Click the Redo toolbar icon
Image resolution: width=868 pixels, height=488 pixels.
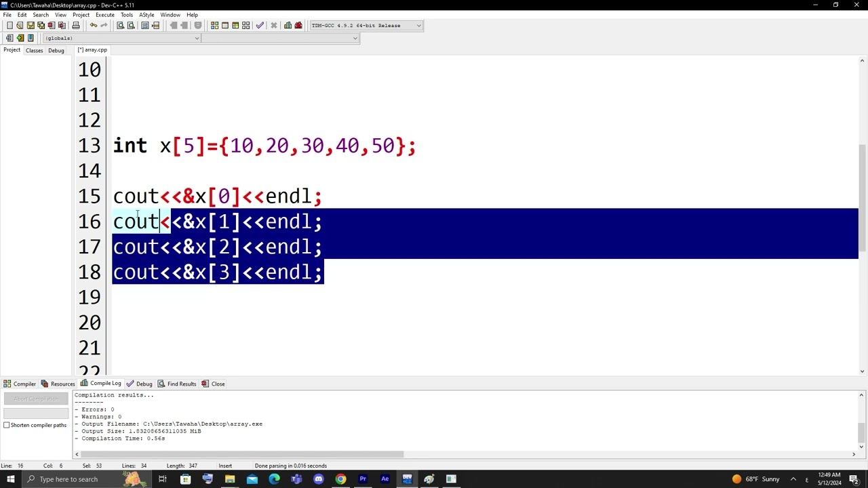pos(104,26)
